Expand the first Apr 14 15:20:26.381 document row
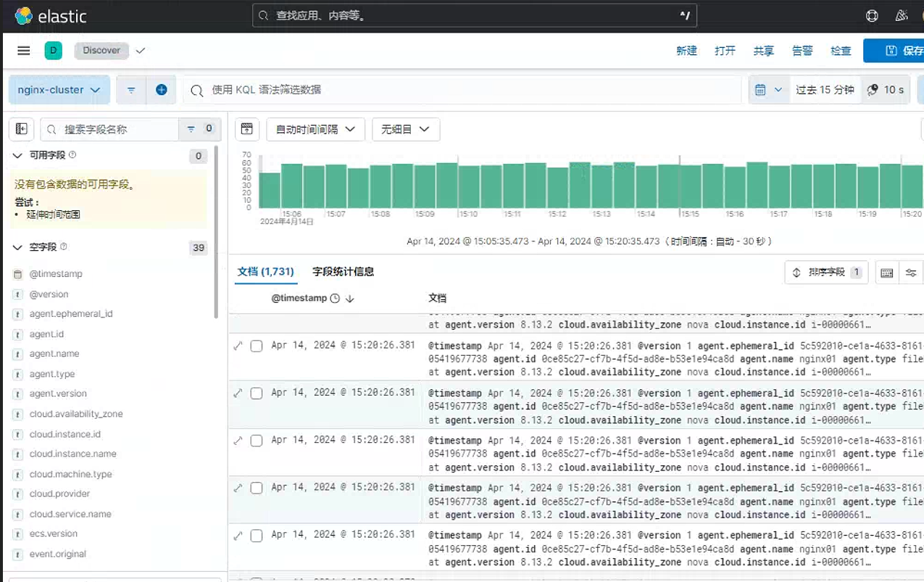Viewport: 924px width, 582px height. click(238, 346)
